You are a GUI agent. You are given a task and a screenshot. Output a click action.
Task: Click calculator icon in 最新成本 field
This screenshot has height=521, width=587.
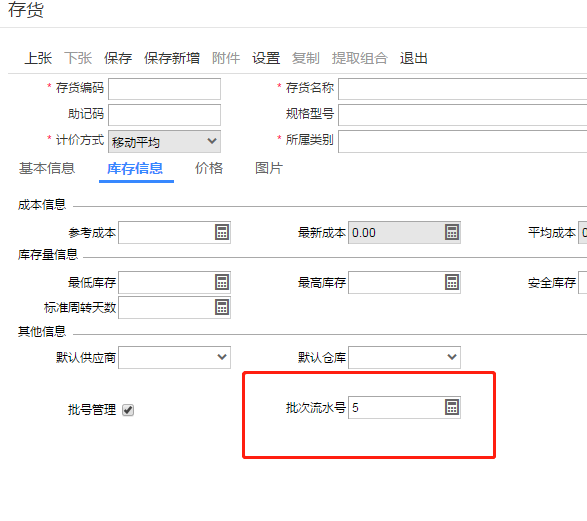(452, 232)
